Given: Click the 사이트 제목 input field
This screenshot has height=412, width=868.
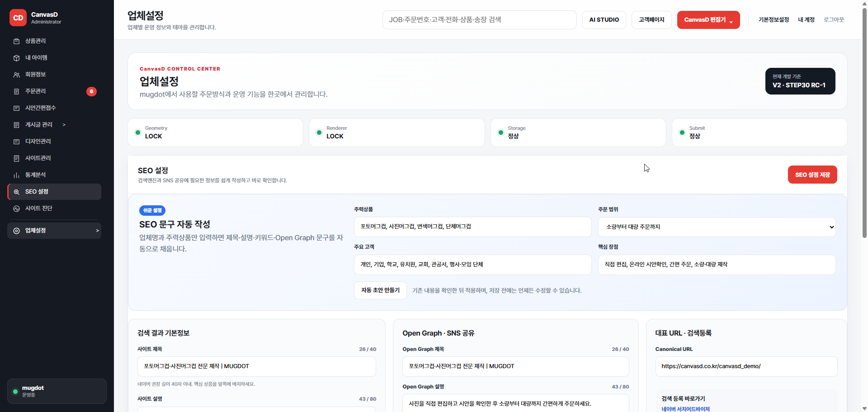Looking at the screenshot, I should coord(257,366).
